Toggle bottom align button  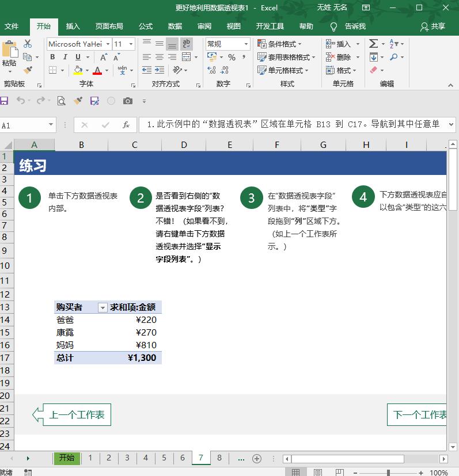(172, 44)
